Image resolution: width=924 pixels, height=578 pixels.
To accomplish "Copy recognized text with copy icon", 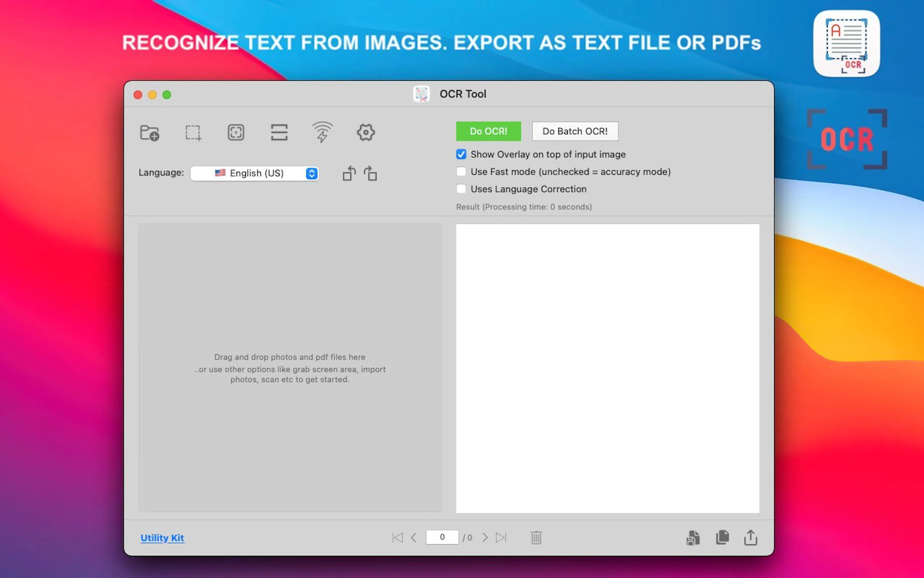I will pyautogui.click(x=722, y=538).
